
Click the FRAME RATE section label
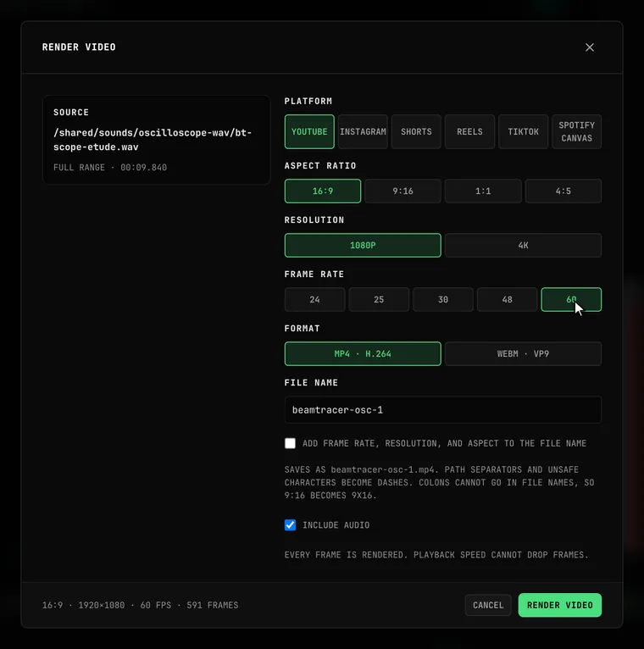[314, 274]
